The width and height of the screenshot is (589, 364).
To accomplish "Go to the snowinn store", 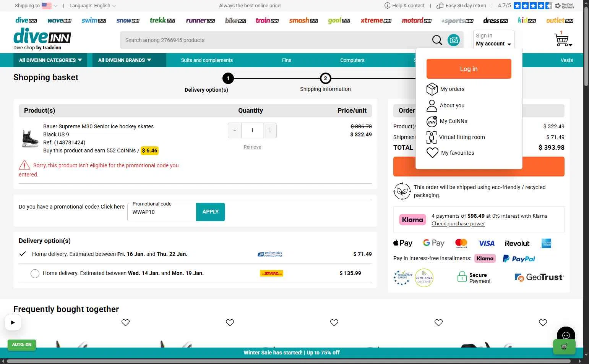I will (x=128, y=21).
